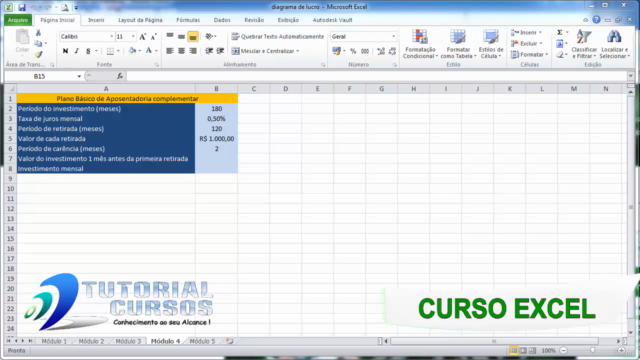640x360 pixels.
Task: Switch to Page Layout view icon
Action: click(x=523, y=351)
